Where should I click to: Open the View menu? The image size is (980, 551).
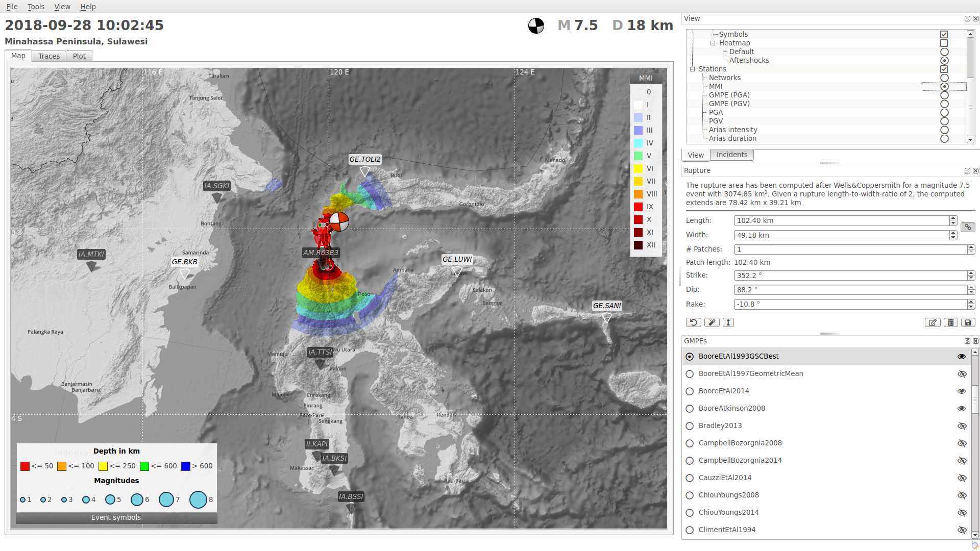[x=62, y=7]
